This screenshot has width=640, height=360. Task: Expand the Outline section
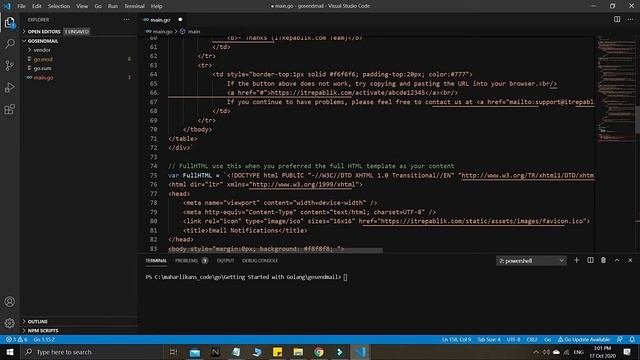[x=38, y=322]
